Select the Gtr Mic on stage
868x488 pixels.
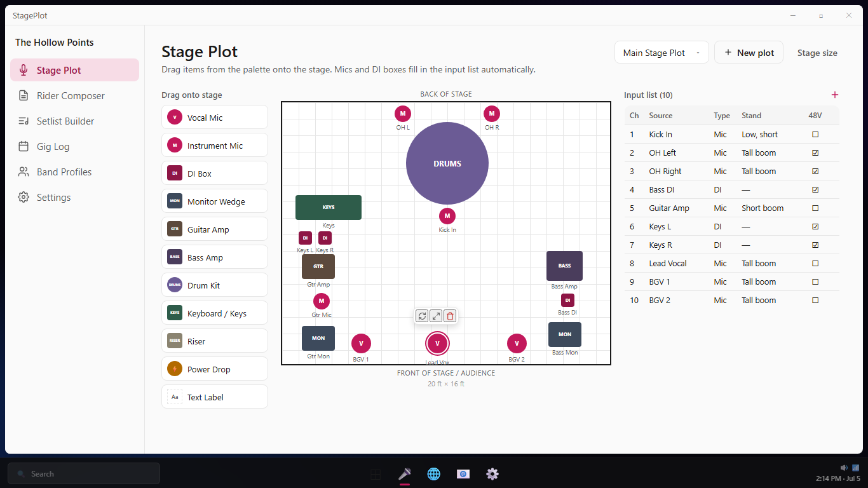click(322, 301)
